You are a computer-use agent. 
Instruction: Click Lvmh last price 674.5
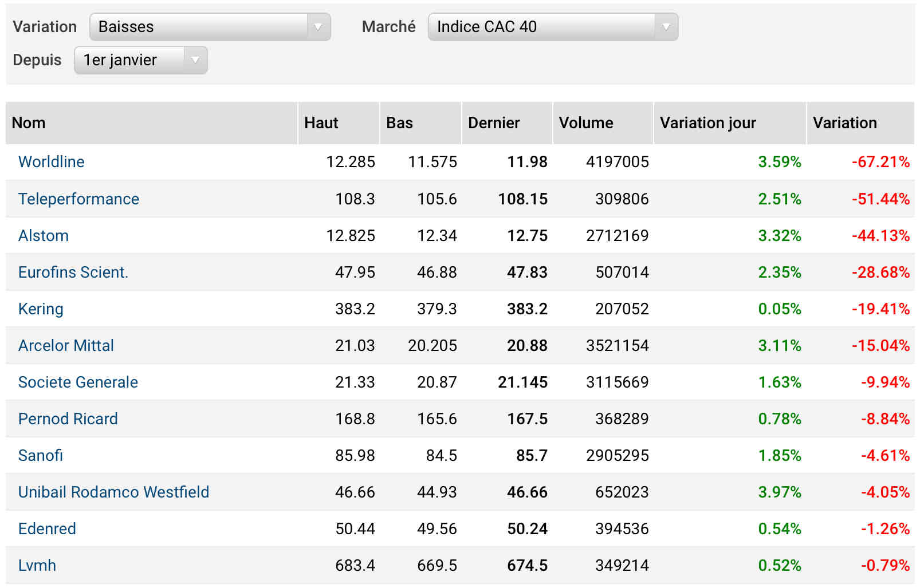[528, 565]
